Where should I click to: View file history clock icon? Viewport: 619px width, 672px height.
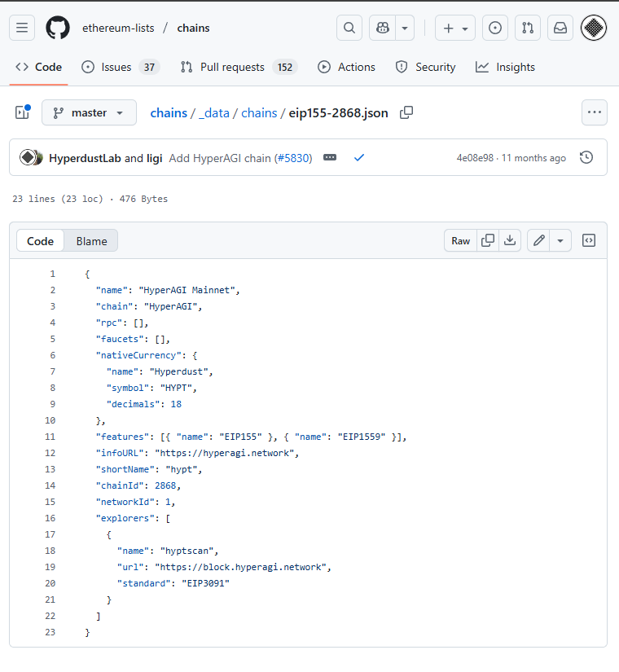point(586,157)
